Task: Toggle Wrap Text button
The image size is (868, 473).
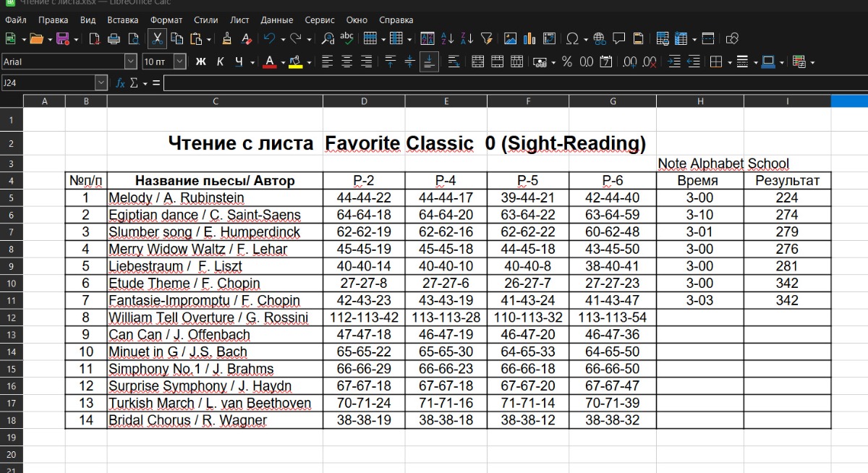Action: pyautogui.click(x=454, y=62)
